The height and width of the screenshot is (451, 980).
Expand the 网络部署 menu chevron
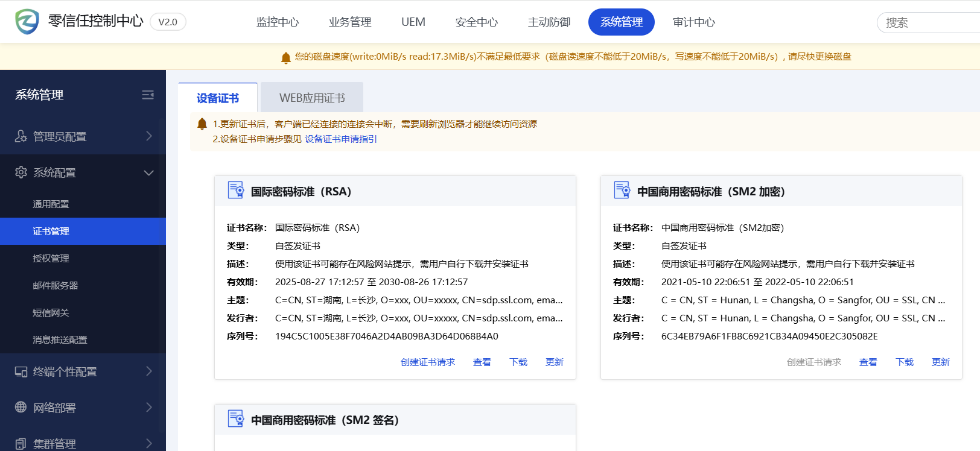(149, 408)
